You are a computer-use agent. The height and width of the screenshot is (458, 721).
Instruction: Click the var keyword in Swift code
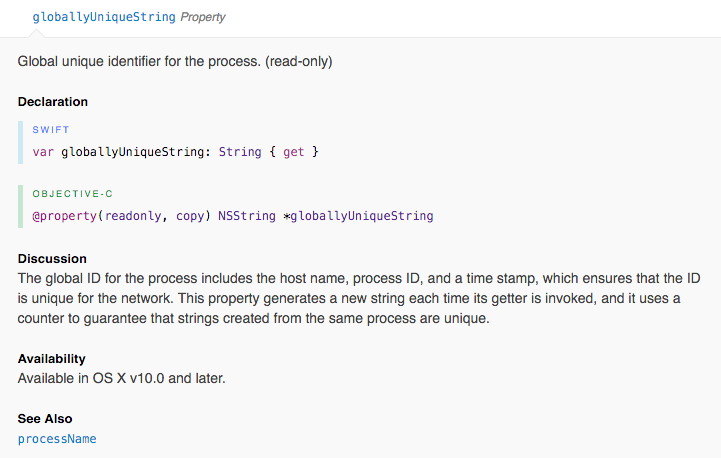[43, 152]
